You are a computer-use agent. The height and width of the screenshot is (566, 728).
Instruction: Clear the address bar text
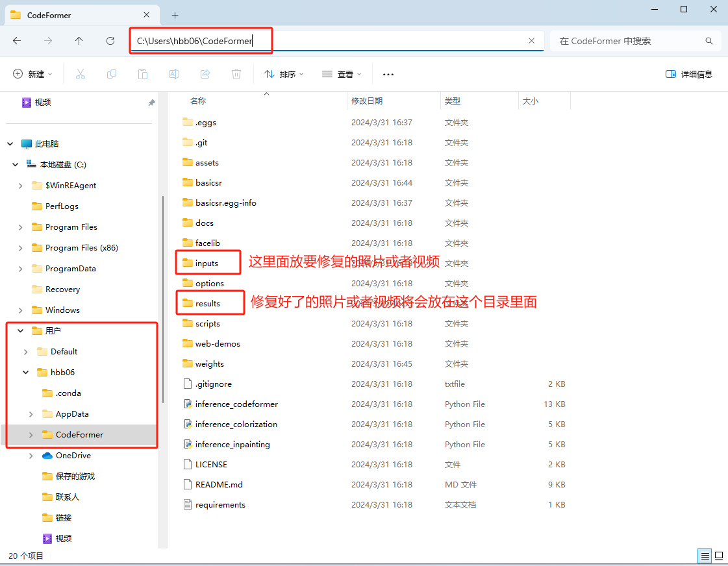coord(532,41)
